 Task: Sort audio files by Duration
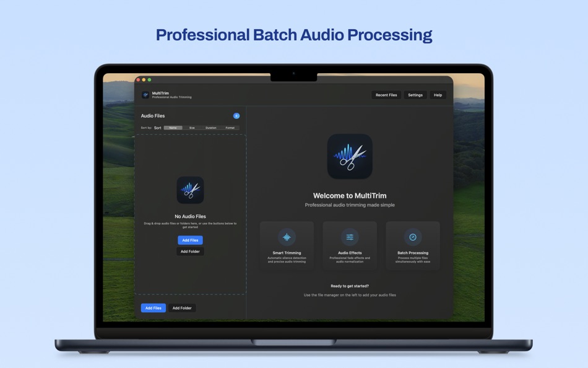[210, 127]
